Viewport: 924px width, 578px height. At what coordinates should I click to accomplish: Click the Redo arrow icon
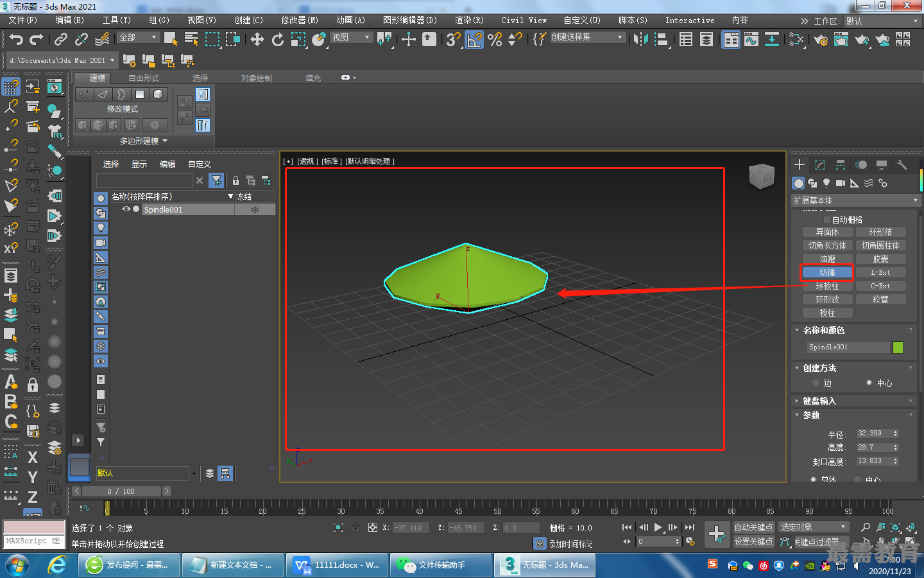click(37, 39)
